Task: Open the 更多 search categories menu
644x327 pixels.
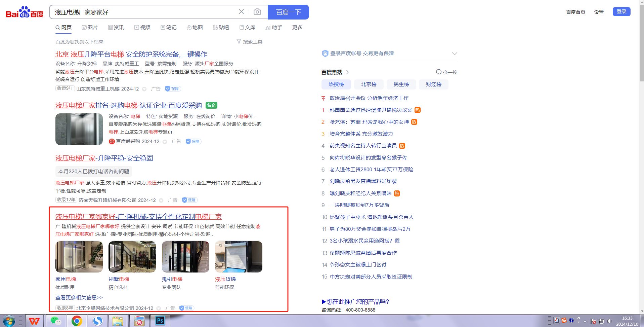Action: [297, 28]
